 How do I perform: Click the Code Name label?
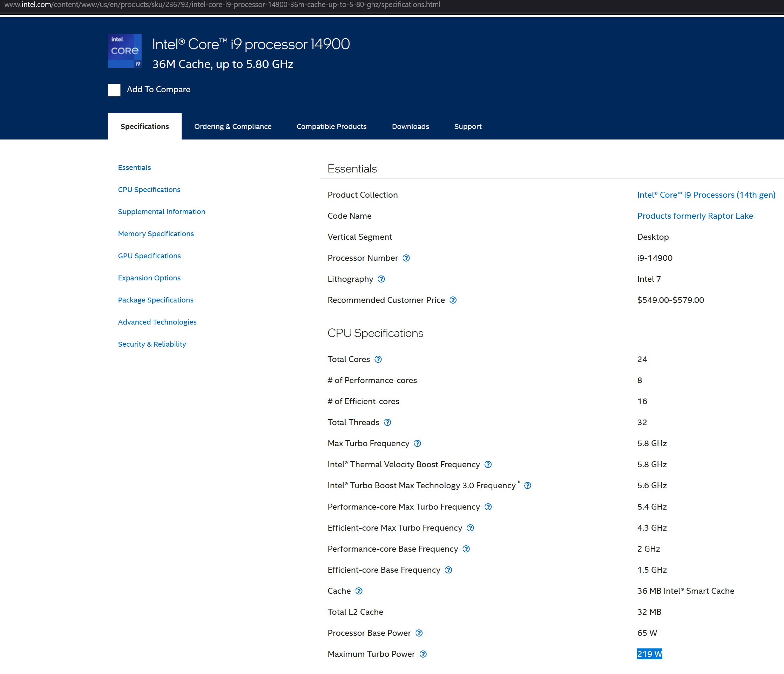click(349, 216)
